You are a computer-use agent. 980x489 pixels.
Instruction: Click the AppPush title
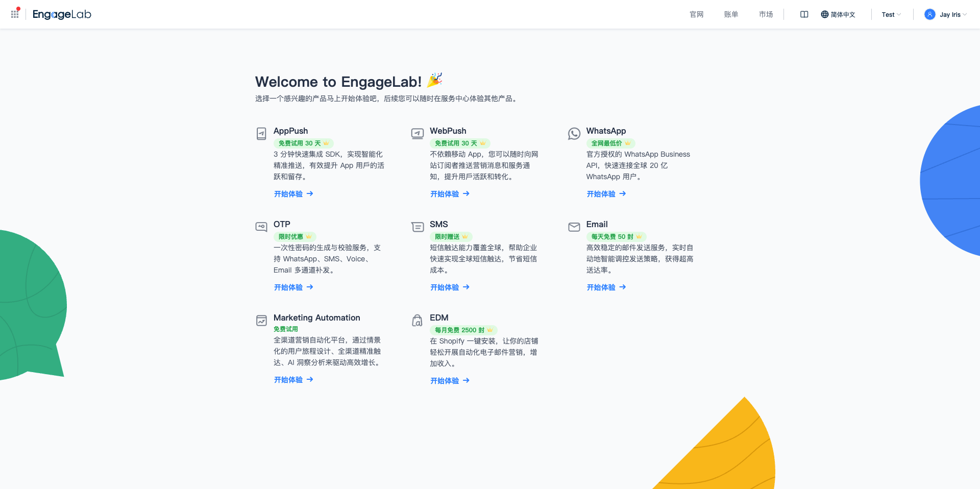tap(290, 131)
